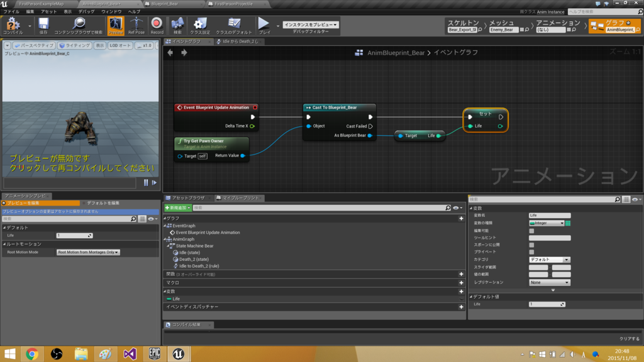Switch to Skeleton mode
The height and width of the screenshot is (362, 644).
click(x=464, y=26)
